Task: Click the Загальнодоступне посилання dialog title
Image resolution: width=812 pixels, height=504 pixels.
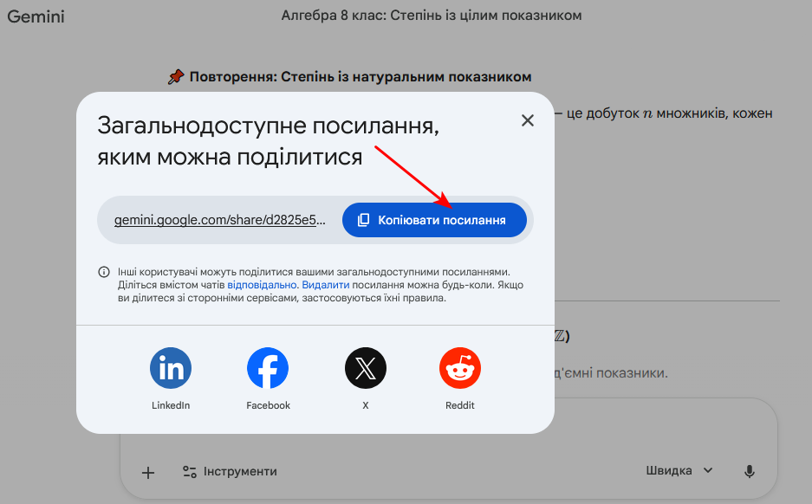Action: click(x=269, y=140)
